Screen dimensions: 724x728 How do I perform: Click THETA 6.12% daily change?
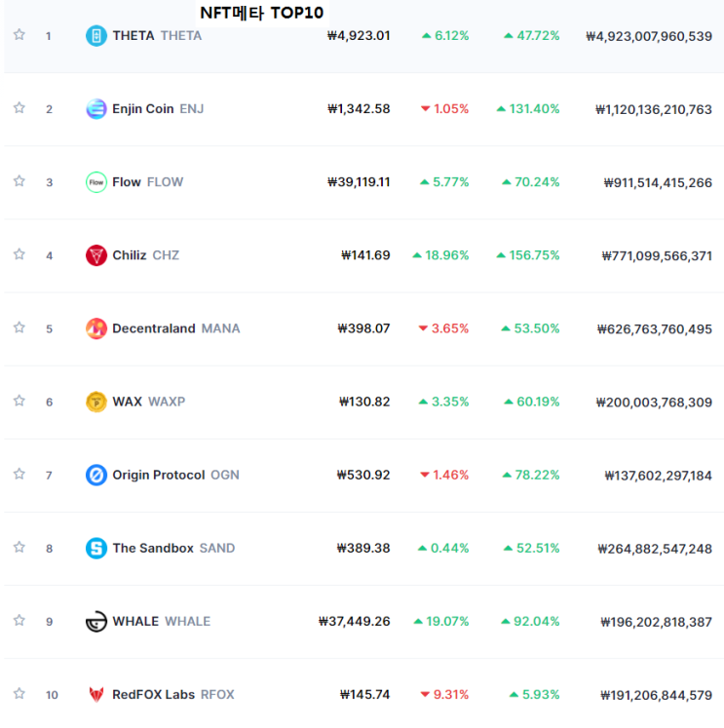(445, 36)
